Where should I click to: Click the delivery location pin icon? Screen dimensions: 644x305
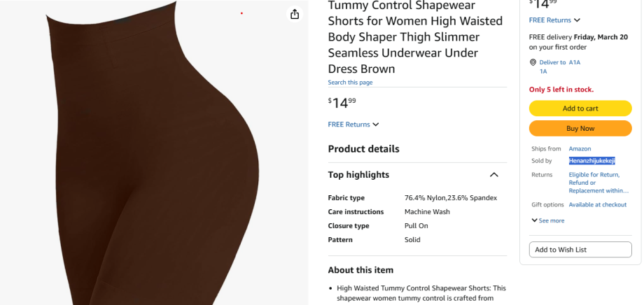[x=533, y=62]
